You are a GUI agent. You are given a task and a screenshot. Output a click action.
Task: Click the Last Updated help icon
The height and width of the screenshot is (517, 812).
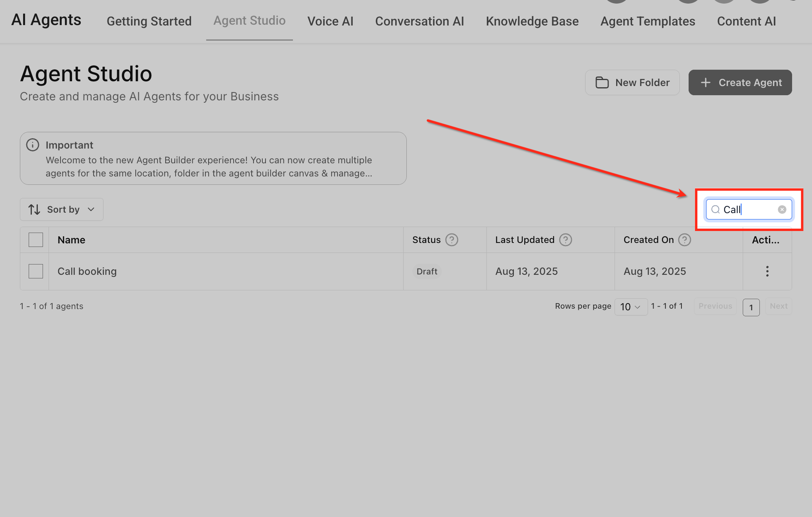point(565,240)
